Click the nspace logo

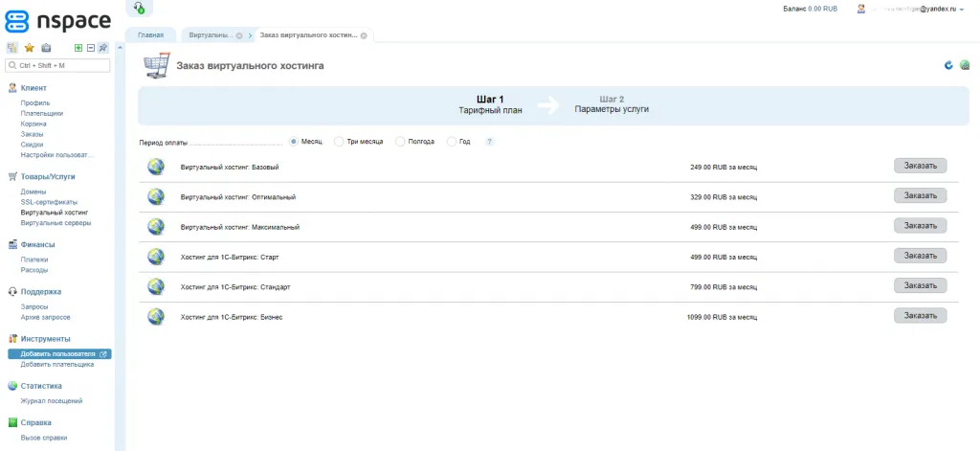point(57,21)
